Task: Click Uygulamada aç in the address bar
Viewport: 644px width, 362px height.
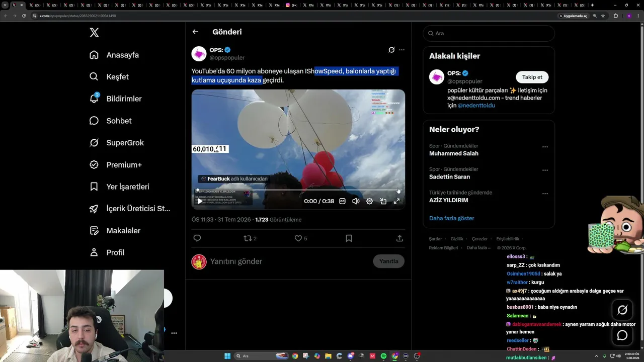Action: pos(573,16)
